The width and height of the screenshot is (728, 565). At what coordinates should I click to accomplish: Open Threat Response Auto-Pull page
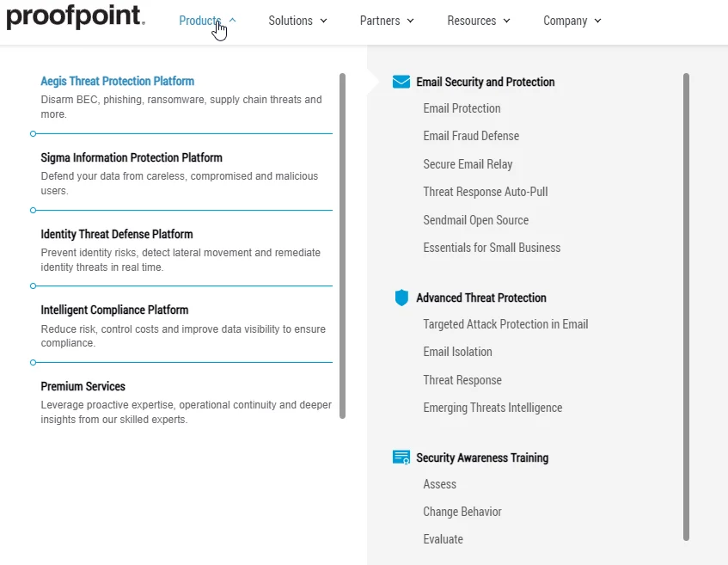[x=485, y=192]
